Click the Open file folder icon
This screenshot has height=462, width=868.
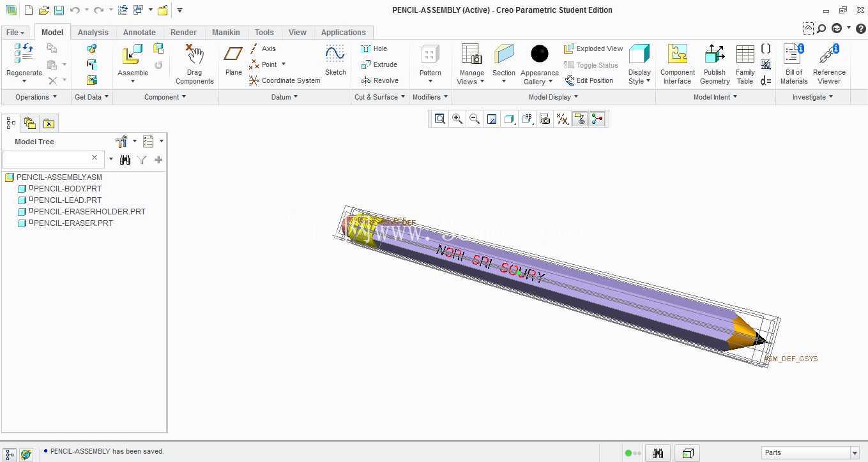[x=44, y=10]
